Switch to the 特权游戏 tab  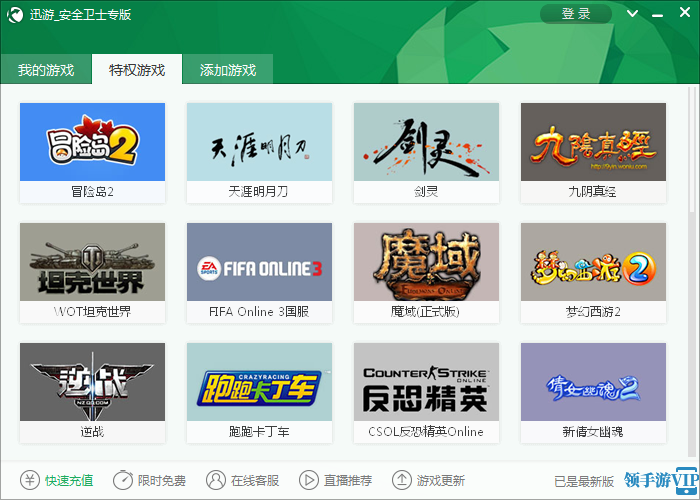coord(137,70)
